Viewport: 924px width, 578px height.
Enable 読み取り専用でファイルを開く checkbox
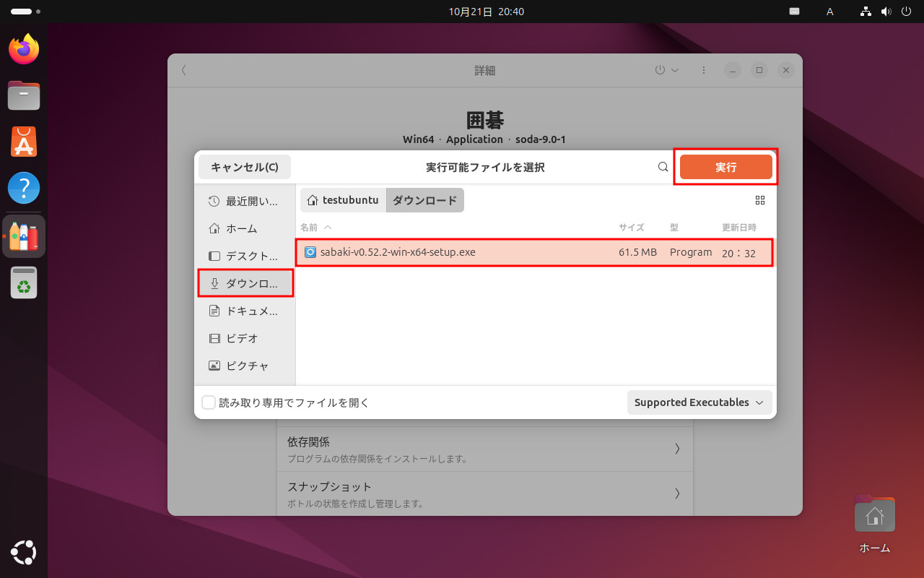click(x=209, y=402)
